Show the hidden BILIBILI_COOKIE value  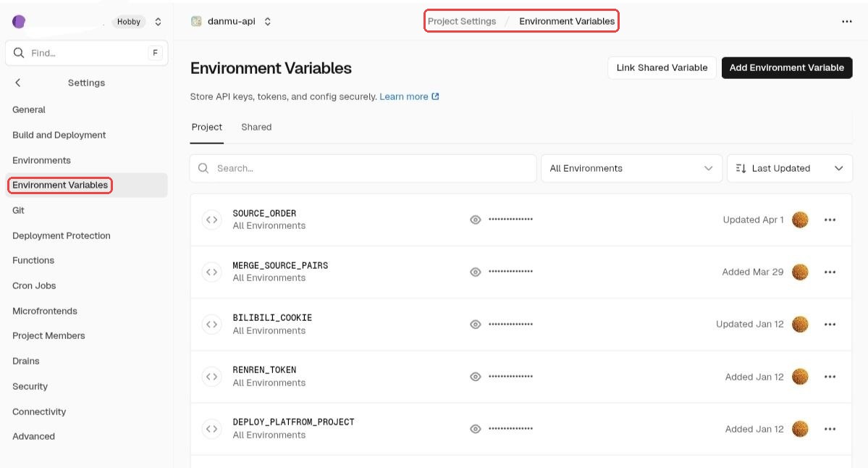pyautogui.click(x=476, y=324)
